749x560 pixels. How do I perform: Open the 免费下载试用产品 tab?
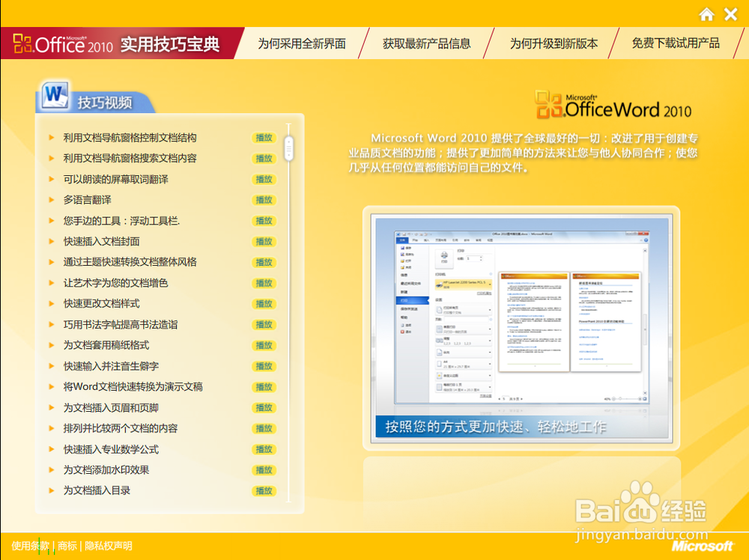click(x=676, y=43)
